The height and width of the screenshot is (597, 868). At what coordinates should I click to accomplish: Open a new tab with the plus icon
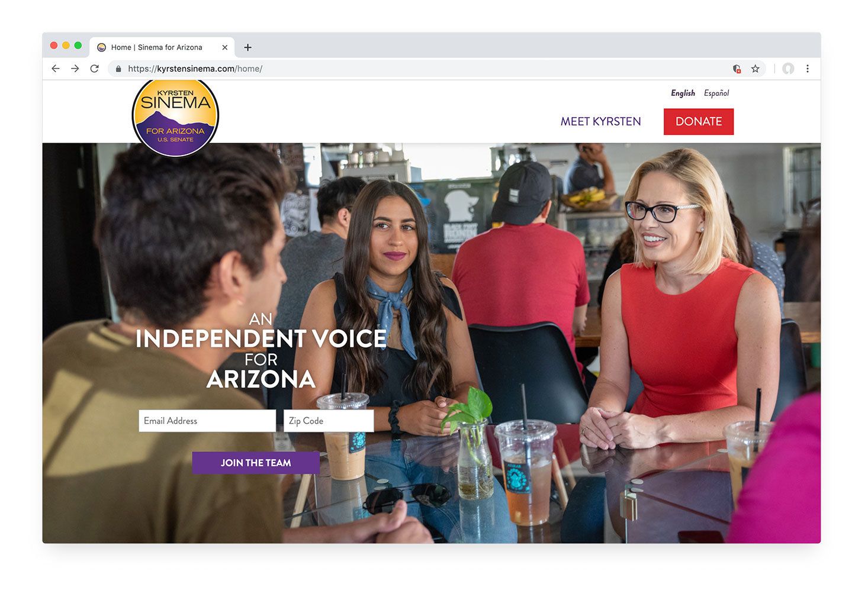tap(247, 47)
